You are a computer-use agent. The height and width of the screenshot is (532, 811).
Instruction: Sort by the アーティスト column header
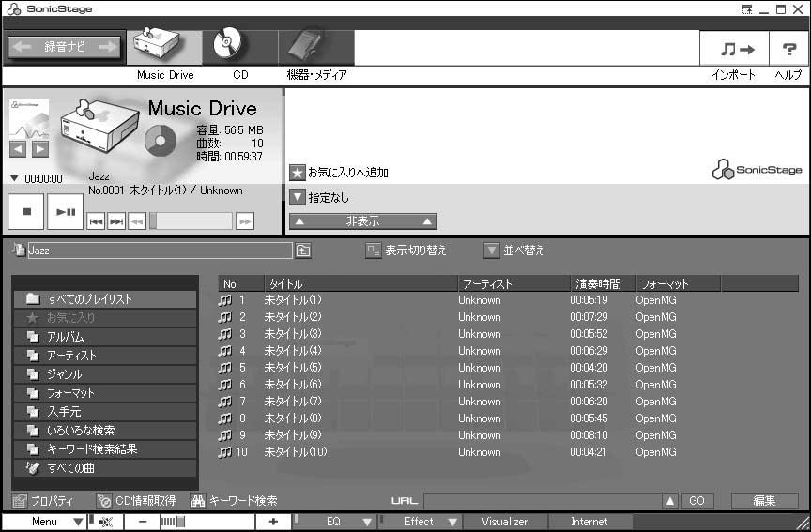pyautogui.click(x=513, y=284)
